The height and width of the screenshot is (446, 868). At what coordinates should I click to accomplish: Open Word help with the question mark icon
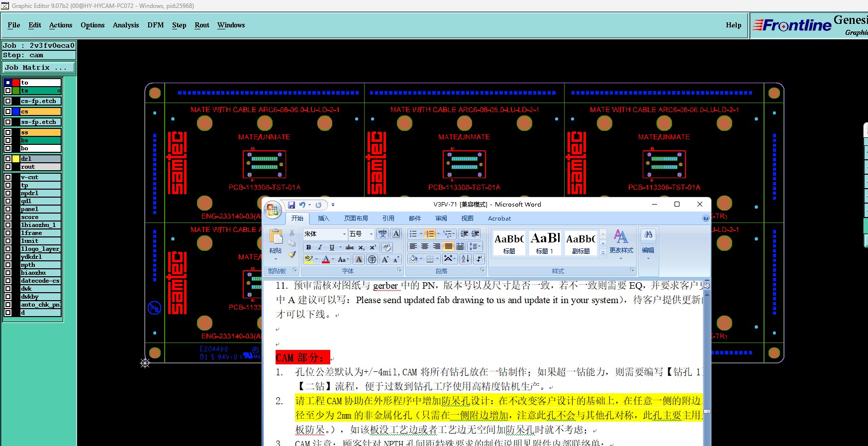click(x=705, y=218)
